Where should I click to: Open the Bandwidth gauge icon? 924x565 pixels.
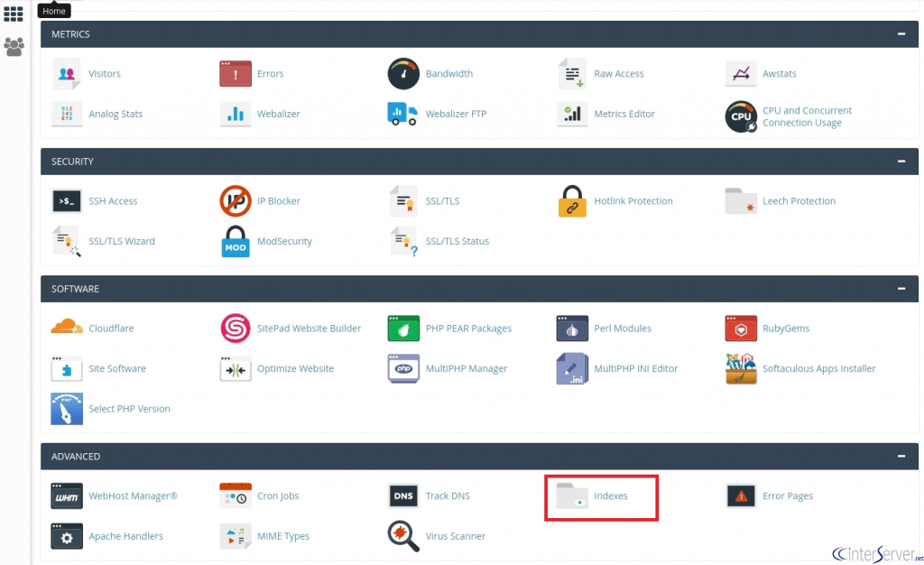click(x=403, y=74)
